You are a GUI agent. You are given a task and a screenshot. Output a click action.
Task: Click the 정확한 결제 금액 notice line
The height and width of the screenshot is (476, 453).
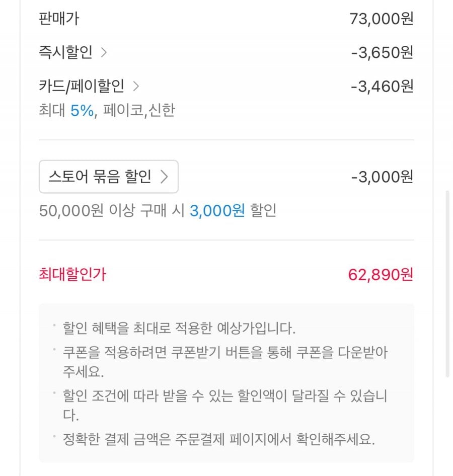coord(219,439)
